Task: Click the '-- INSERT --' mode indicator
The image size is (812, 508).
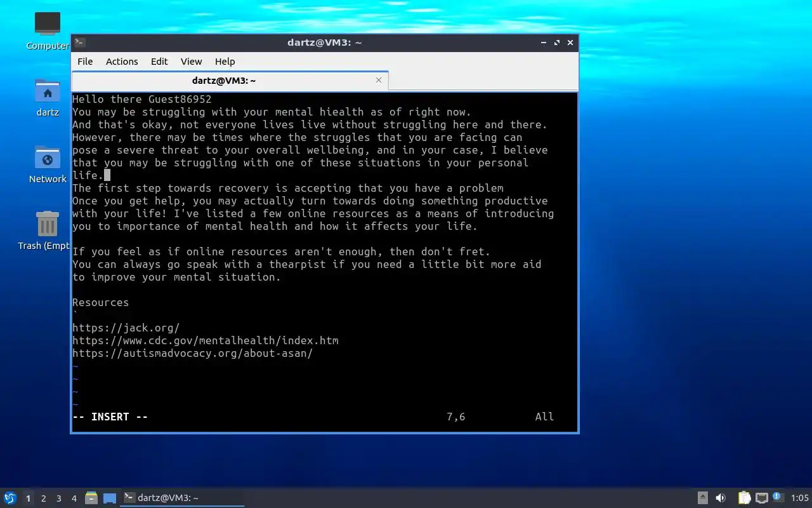Action: click(110, 417)
